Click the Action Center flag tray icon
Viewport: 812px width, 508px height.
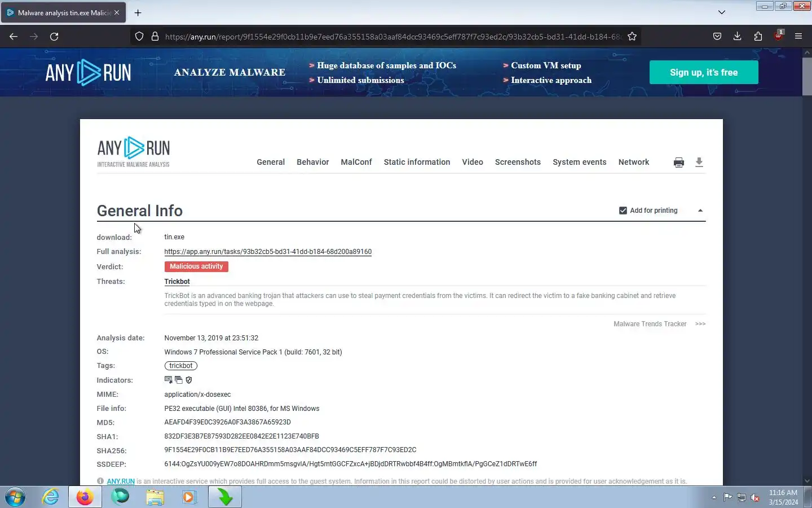tap(728, 497)
